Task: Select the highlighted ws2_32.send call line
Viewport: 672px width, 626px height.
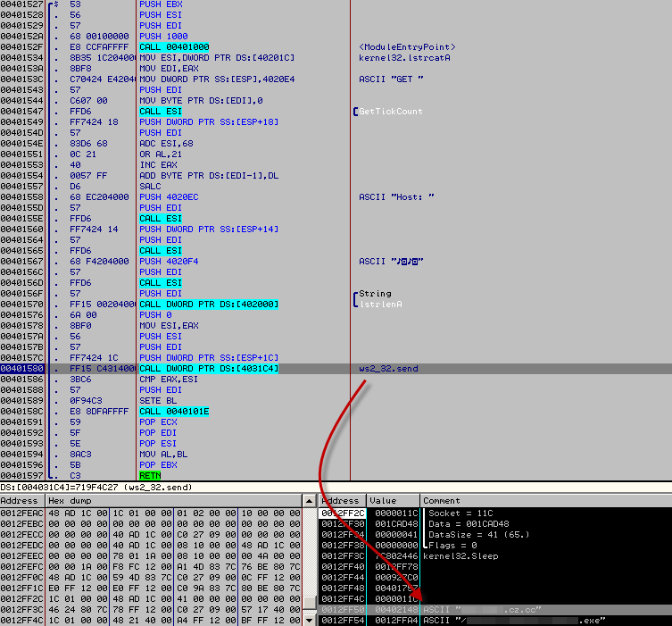Action: coord(336,369)
